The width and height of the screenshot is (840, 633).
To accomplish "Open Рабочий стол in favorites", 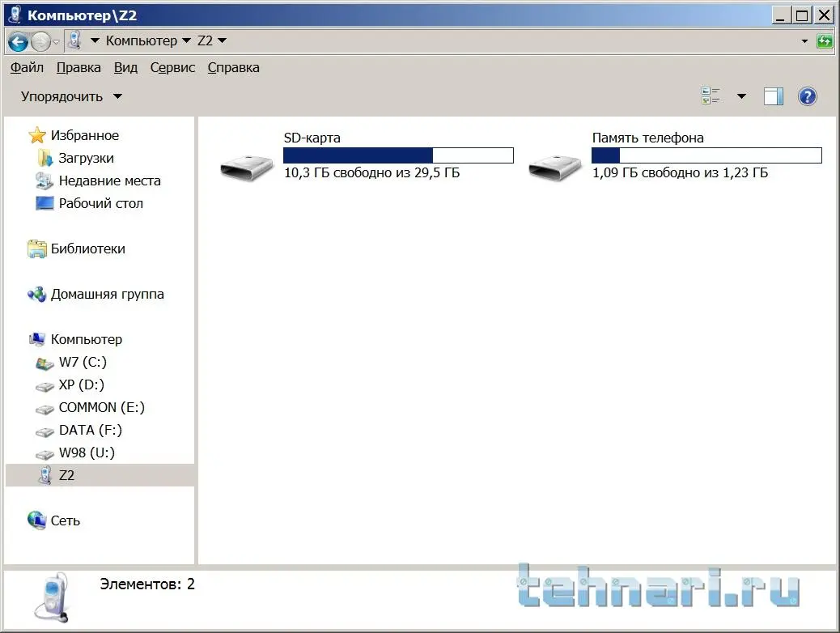I will [x=100, y=203].
